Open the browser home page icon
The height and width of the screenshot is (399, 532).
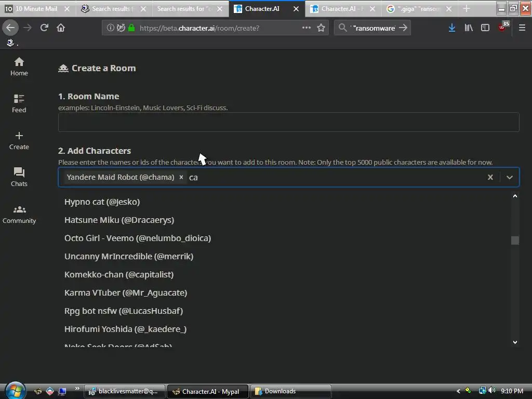[x=61, y=28]
